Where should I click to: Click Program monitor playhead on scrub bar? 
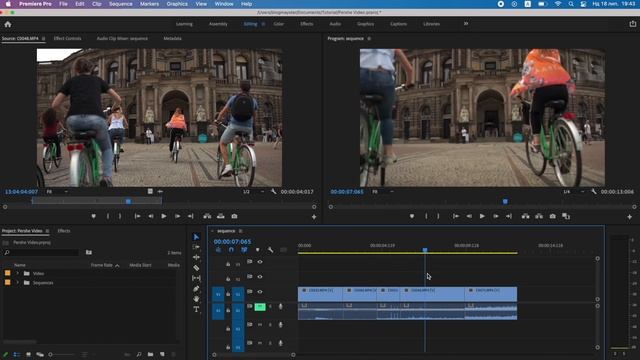tap(505, 201)
